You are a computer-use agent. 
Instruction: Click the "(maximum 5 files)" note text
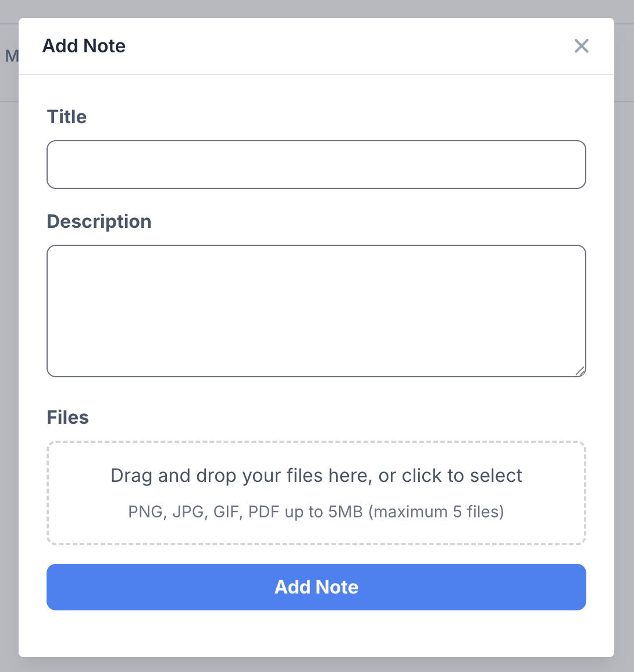point(436,512)
